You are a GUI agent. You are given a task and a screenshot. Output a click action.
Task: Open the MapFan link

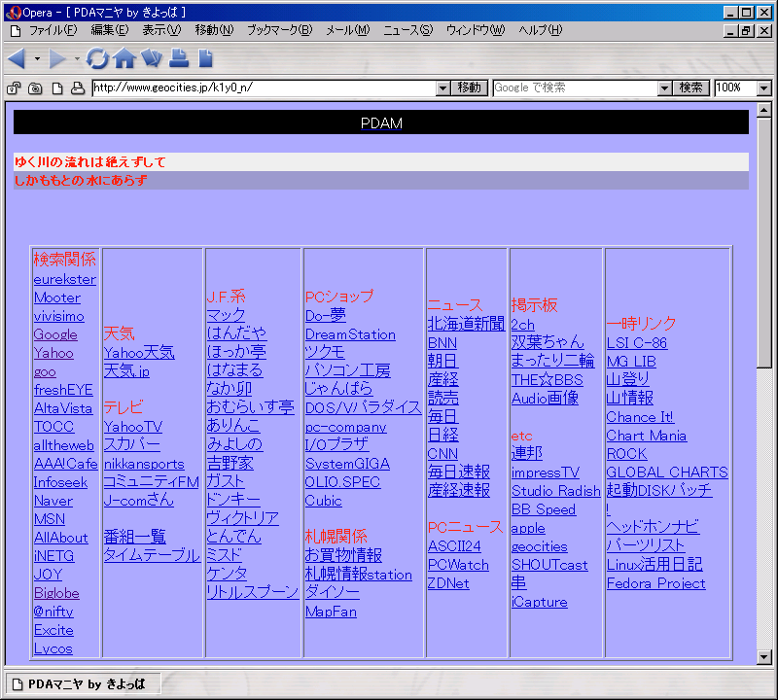(x=331, y=612)
